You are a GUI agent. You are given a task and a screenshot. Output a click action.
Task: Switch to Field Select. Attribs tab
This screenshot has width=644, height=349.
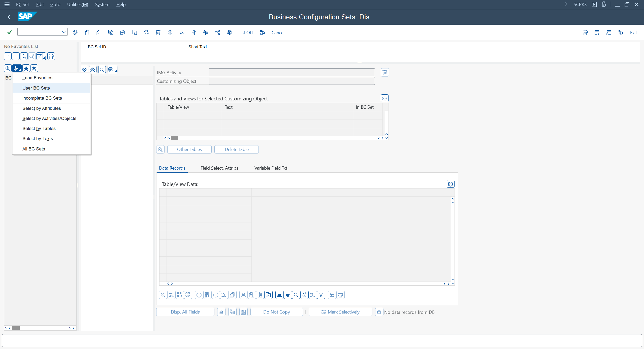click(219, 168)
